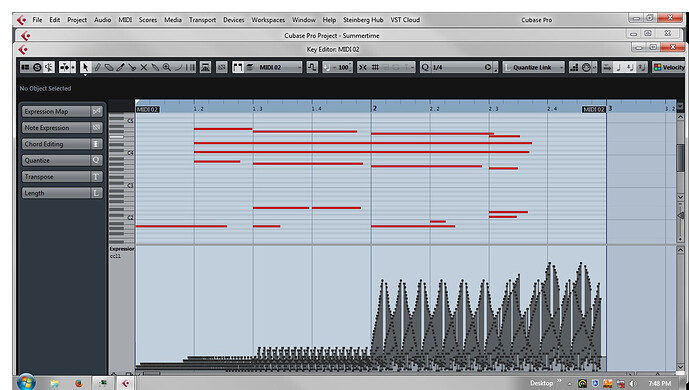Click the Record NoteOn Velocity icon
This screenshot has width=689, height=390.
pos(631,67)
